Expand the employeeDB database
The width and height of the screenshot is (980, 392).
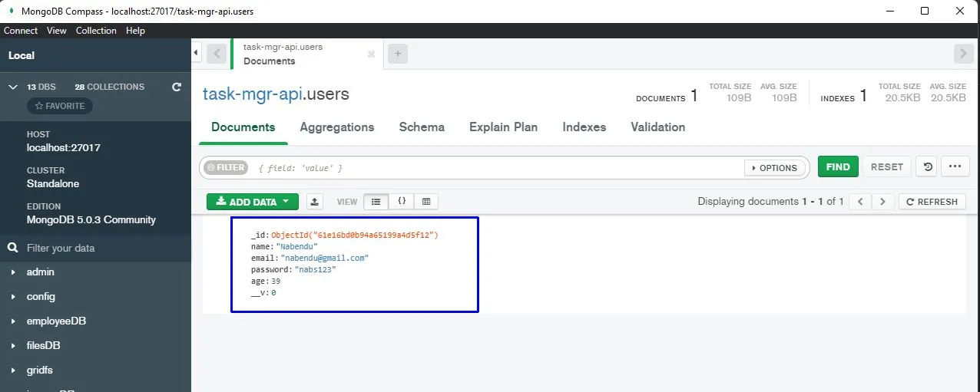tap(13, 321)
